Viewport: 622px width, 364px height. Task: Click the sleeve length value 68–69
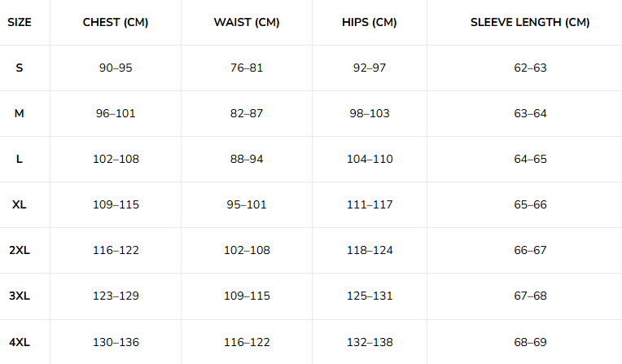tap(530, 342)
